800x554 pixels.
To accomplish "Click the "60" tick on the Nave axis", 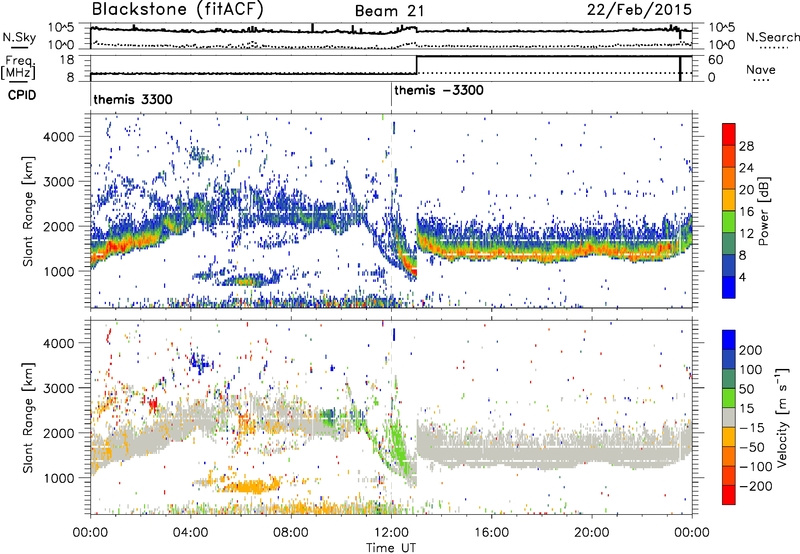I will click(x=716, y=60).
